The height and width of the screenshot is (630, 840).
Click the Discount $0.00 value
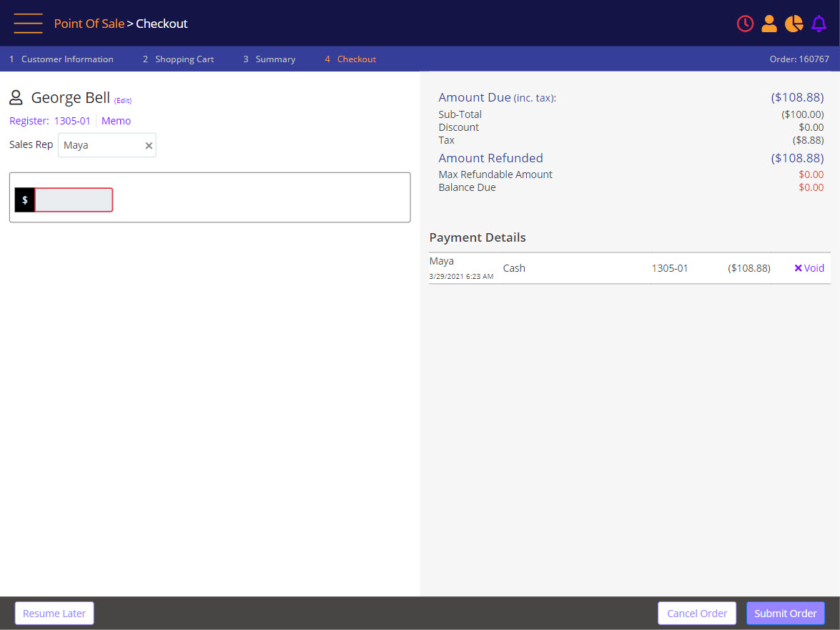coord(811,127)
